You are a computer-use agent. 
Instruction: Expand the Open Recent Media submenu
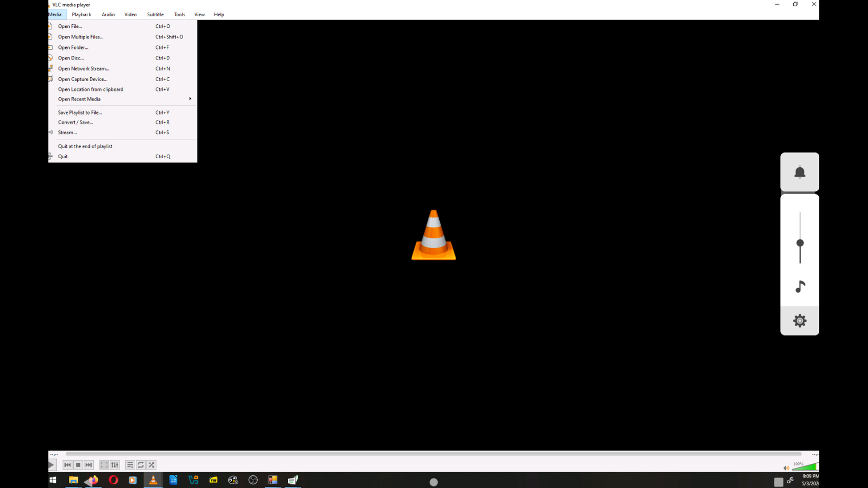pos(123,99)
